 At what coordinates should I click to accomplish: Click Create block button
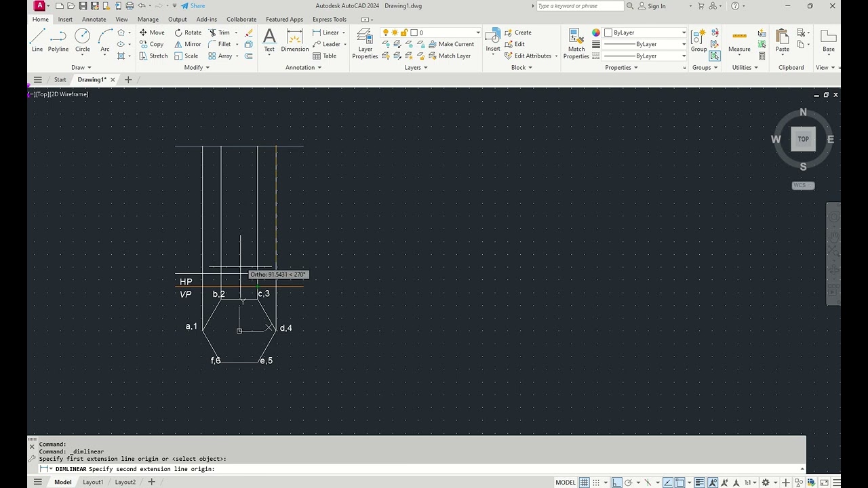point(518,33)
